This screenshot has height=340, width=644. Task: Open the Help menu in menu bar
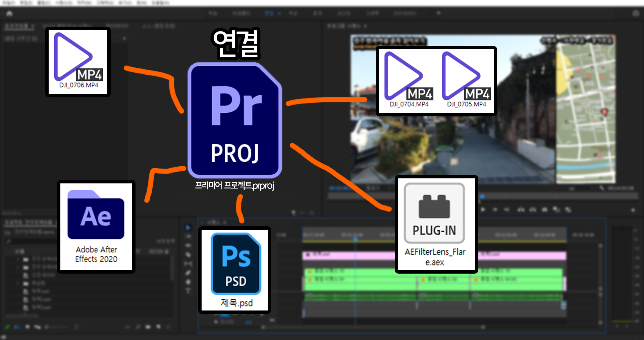click(160, 3)
